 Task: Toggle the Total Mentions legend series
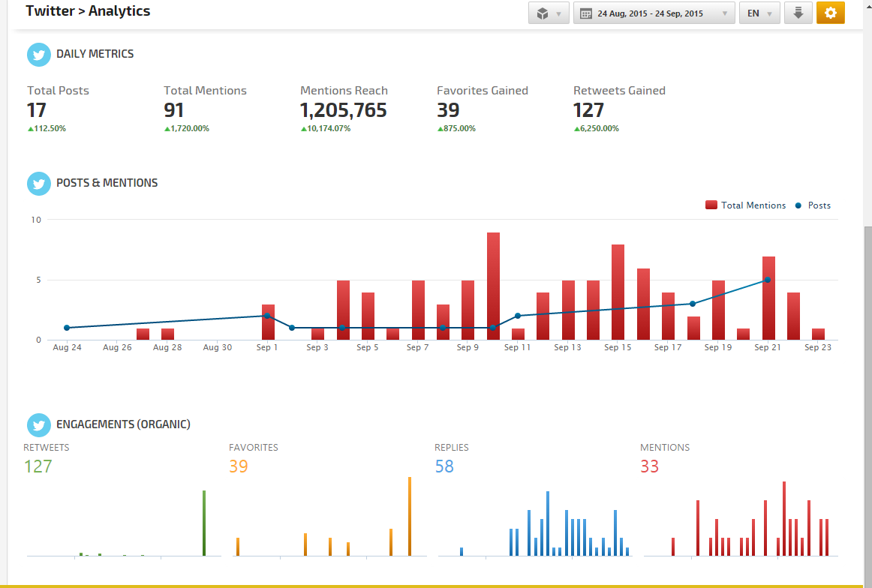[745, 205]
